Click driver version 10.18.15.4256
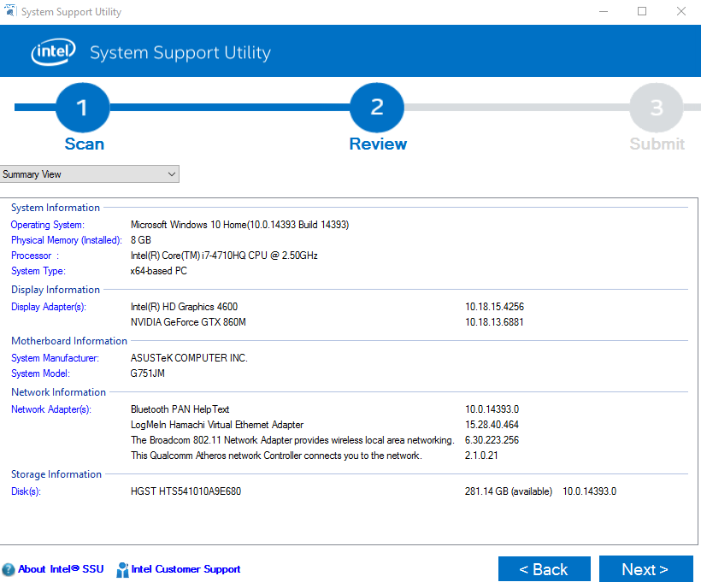This screenshot has width=701, height=588. pos(494,307)
